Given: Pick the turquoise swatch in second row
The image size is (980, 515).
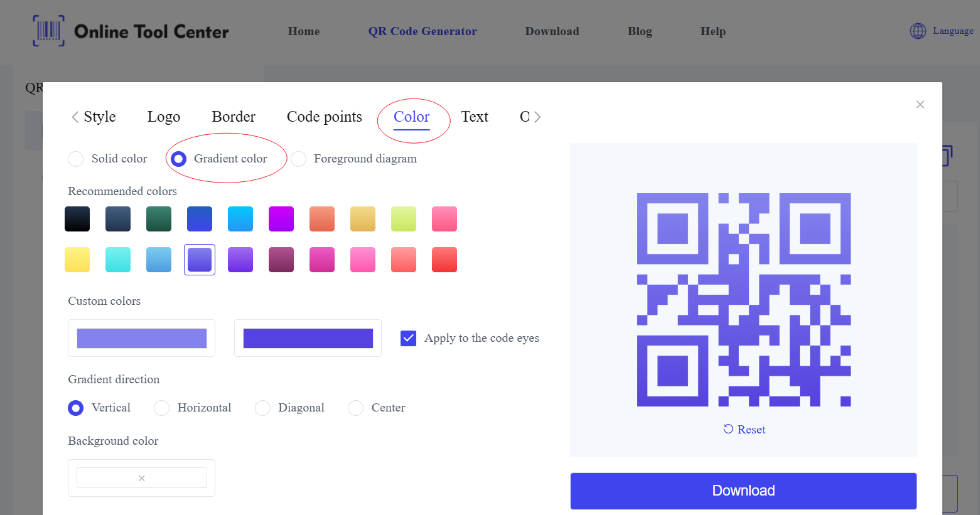Looking at the screenshot, I should [x=118, y=260].
